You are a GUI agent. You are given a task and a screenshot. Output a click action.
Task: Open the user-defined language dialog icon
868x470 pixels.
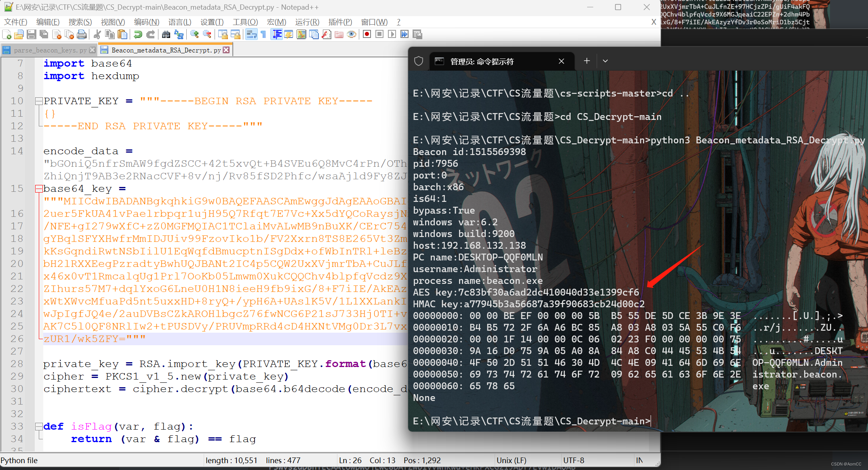pos(289,35)
